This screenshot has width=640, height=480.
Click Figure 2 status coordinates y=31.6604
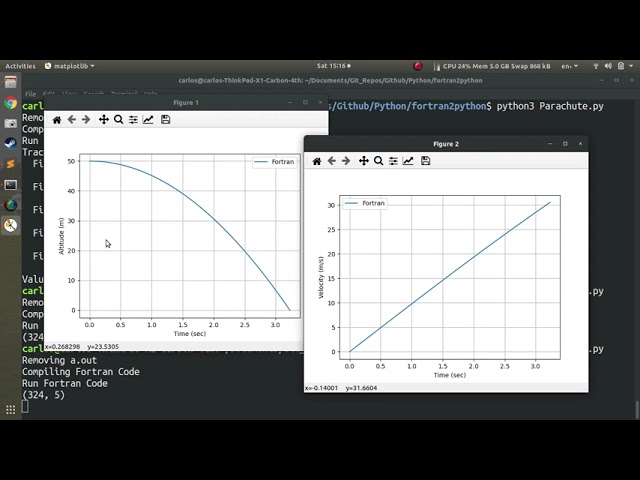point(361,388)
